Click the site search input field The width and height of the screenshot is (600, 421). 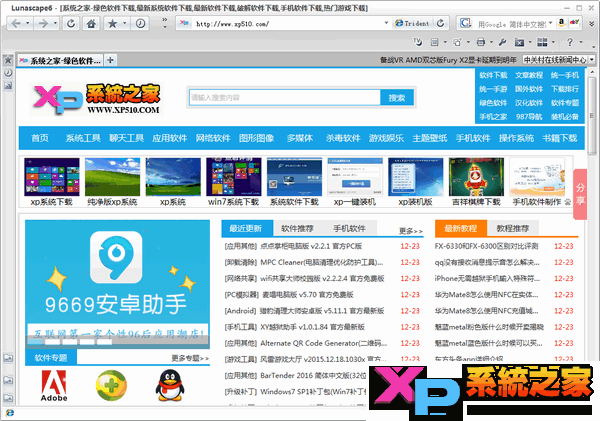(x=285, y=98)
